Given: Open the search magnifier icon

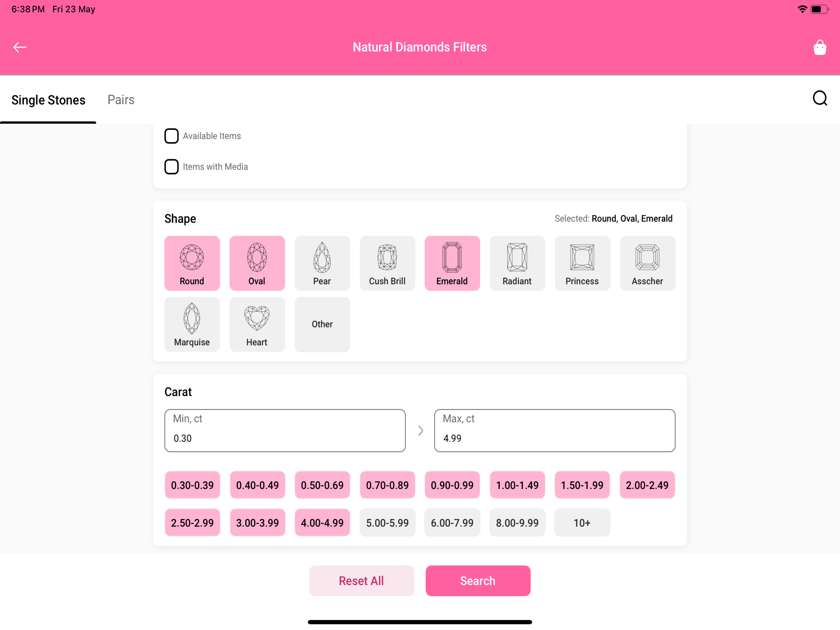Looking at the screenshot, I should tap(819, 98).
